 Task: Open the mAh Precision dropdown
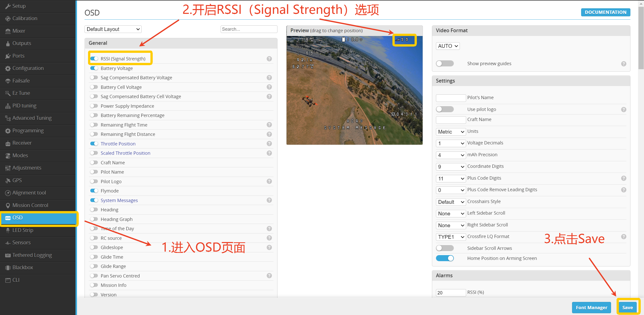[x=451, y=155]
